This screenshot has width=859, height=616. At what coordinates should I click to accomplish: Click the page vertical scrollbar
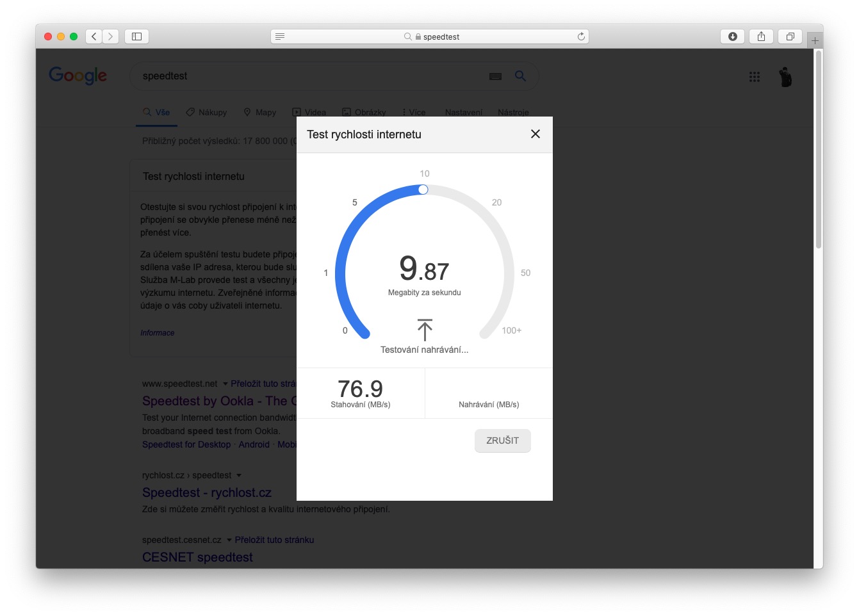819,150
